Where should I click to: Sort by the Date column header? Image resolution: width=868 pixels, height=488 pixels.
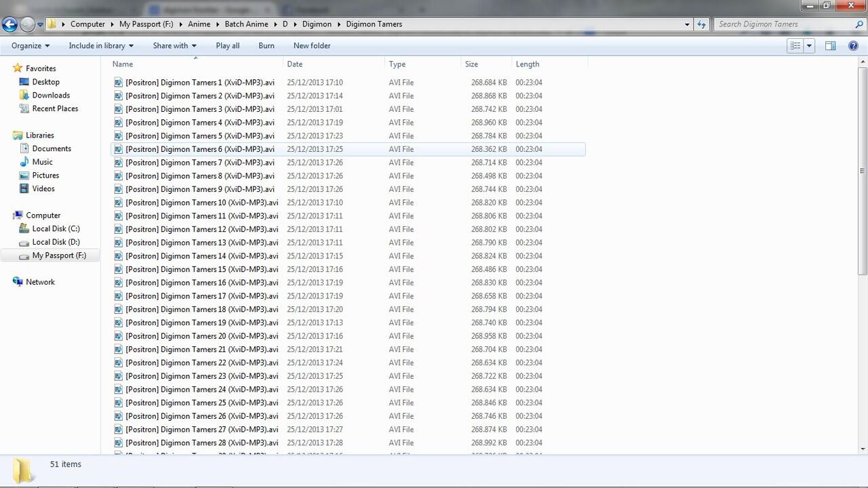334,64
